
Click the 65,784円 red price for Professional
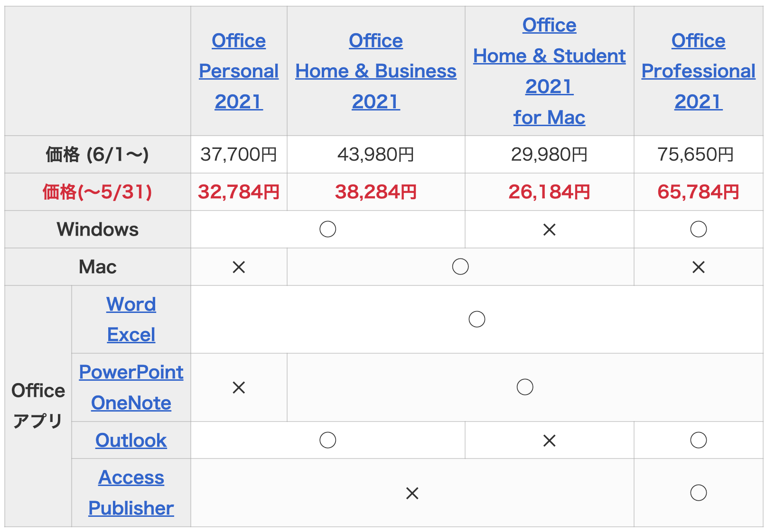(x=698, y=192)
